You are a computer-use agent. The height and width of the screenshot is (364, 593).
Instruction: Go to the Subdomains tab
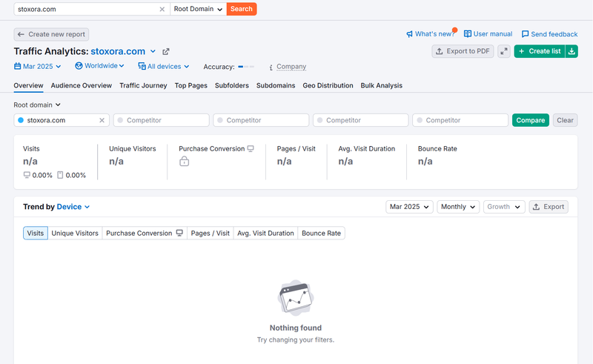(276, 85)
